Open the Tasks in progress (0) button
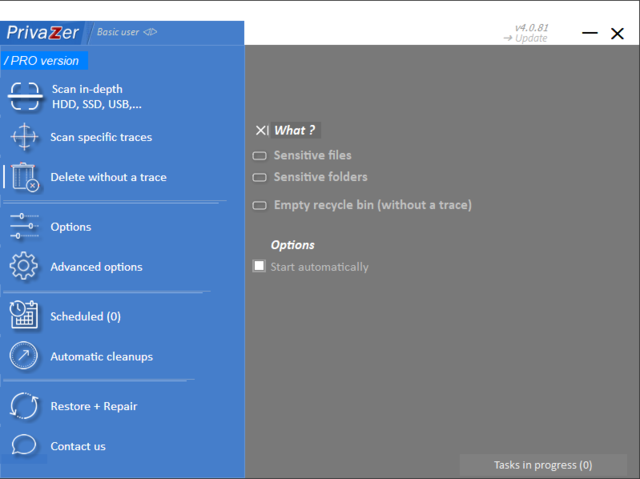Image resolution: width=640 pixels, height=479 pixels. coord(543,465)
